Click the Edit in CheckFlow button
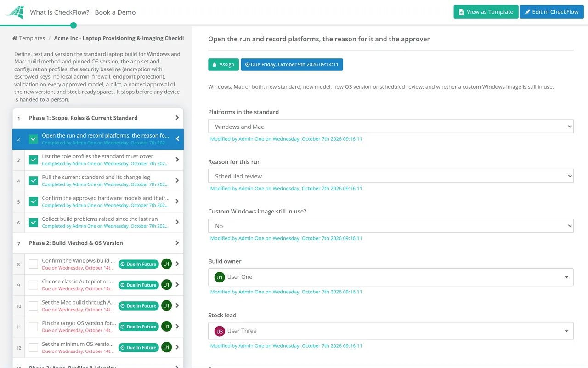Viewport: 588px width, 368px height. point(552,12)
